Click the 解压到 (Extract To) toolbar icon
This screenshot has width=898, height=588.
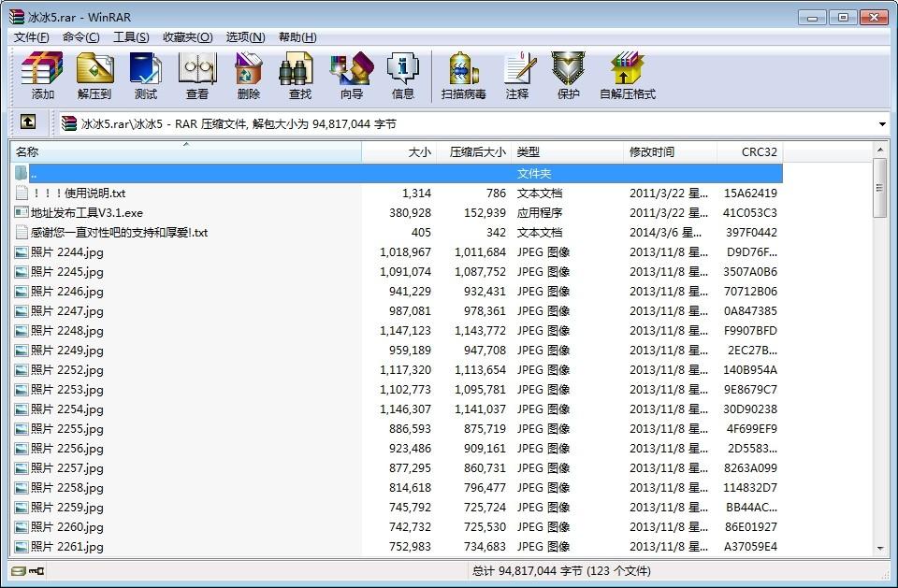click(94, 75)
